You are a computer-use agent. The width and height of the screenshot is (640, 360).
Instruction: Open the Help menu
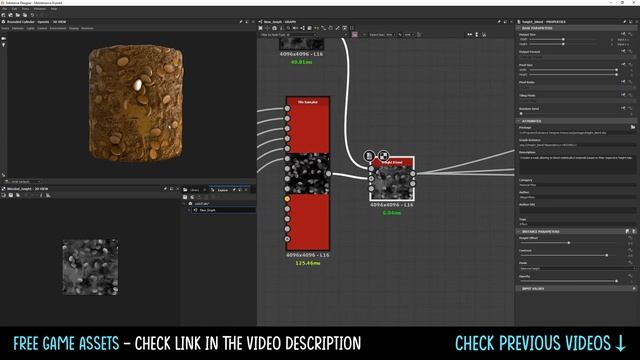(x=54, y=9)
